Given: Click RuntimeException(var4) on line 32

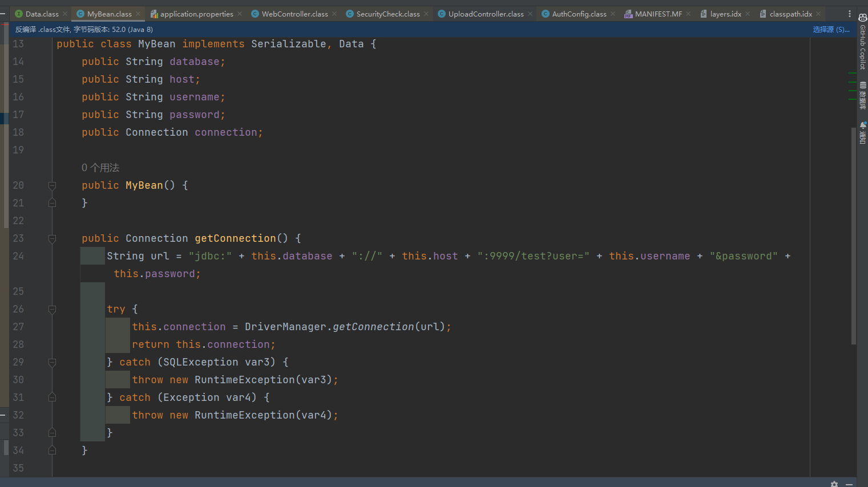Looking at the screenshot, I should [x=264, y=415].
